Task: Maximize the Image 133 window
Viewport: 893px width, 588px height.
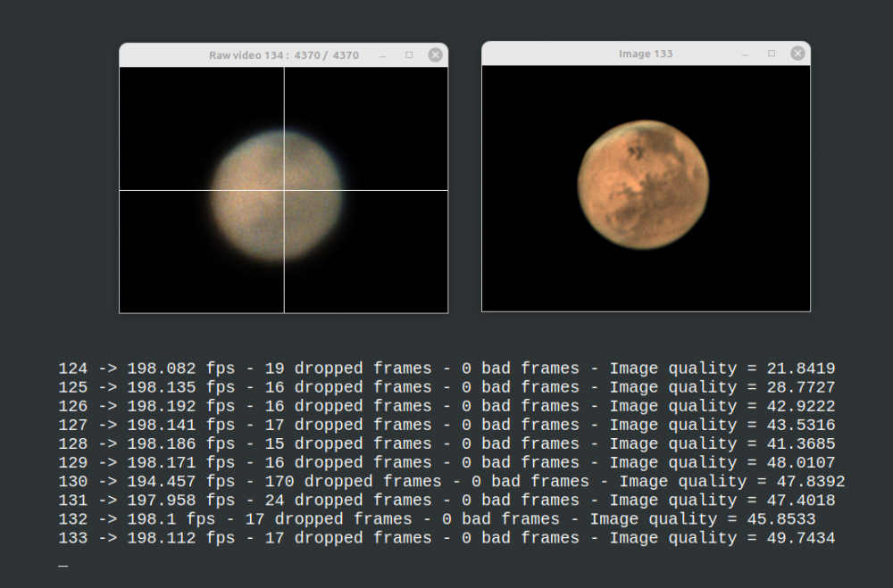Action: 772,54
